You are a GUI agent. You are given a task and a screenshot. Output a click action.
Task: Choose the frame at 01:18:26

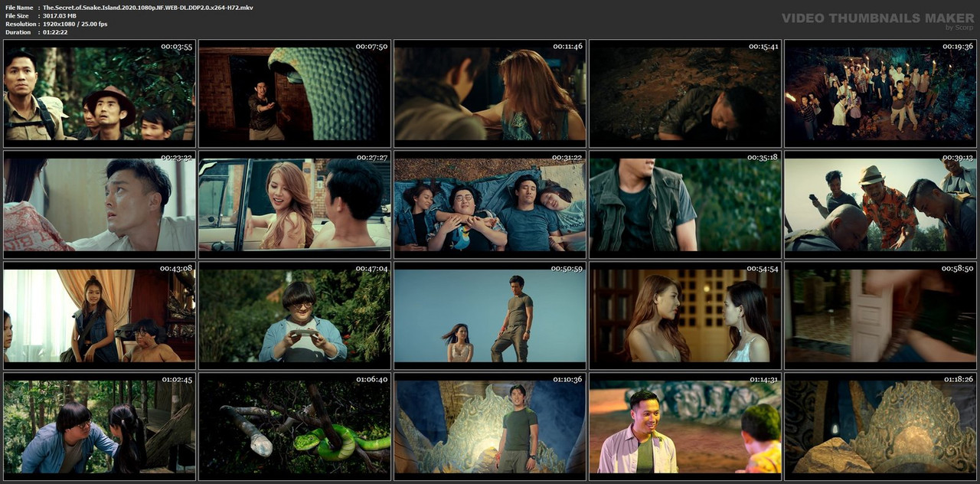tap(880, 427)
